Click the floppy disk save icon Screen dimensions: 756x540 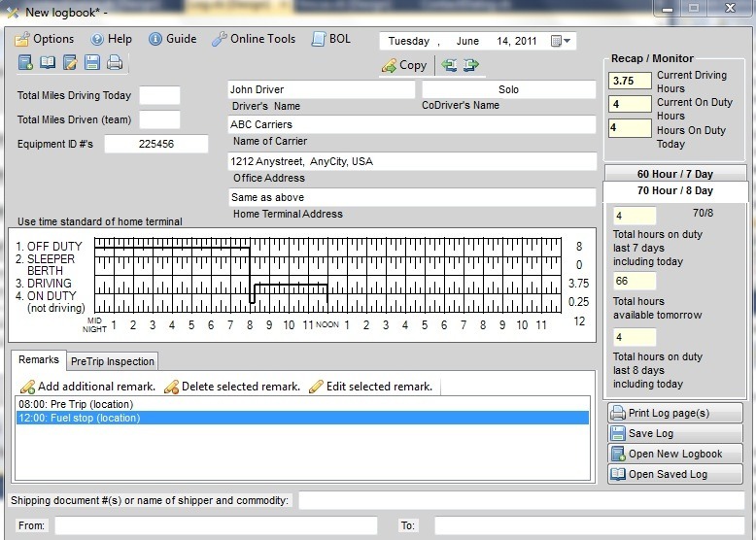[x=92, y=62]
